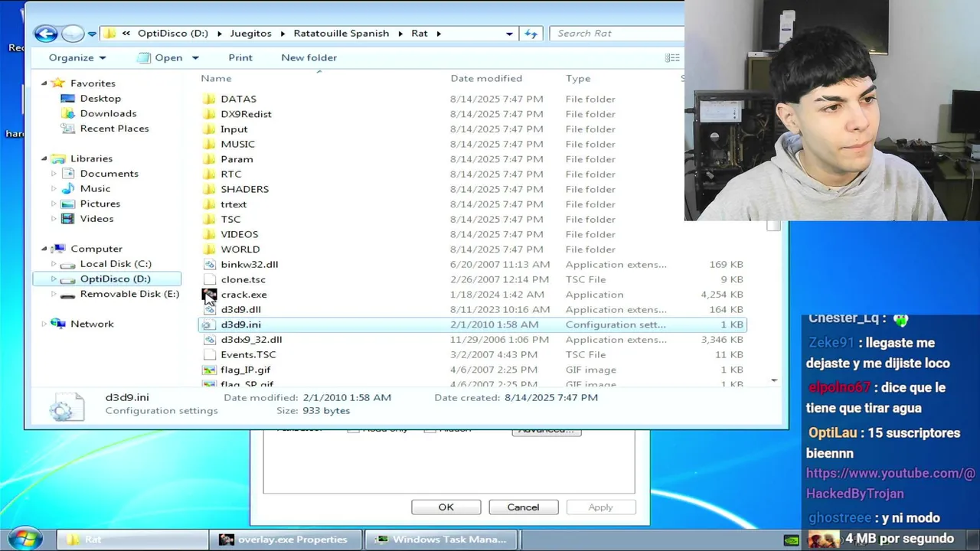Open the HackedByTrojan YouTube link in chat

(890, 484)
